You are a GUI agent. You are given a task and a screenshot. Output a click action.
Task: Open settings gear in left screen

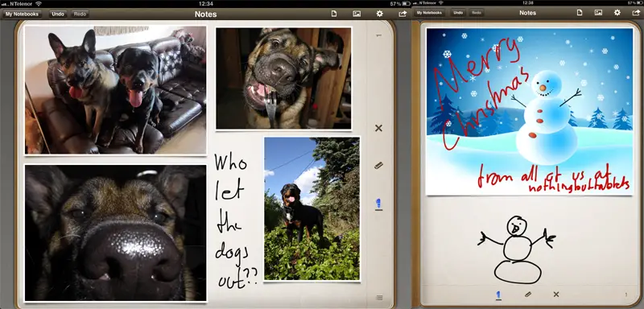point(379,14)
